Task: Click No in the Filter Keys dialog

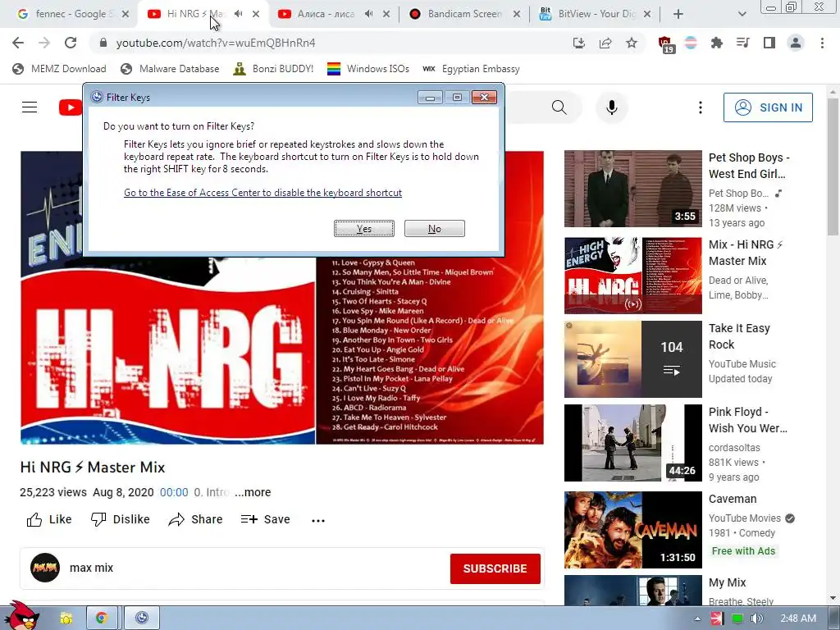Action: tap(435, 229)
